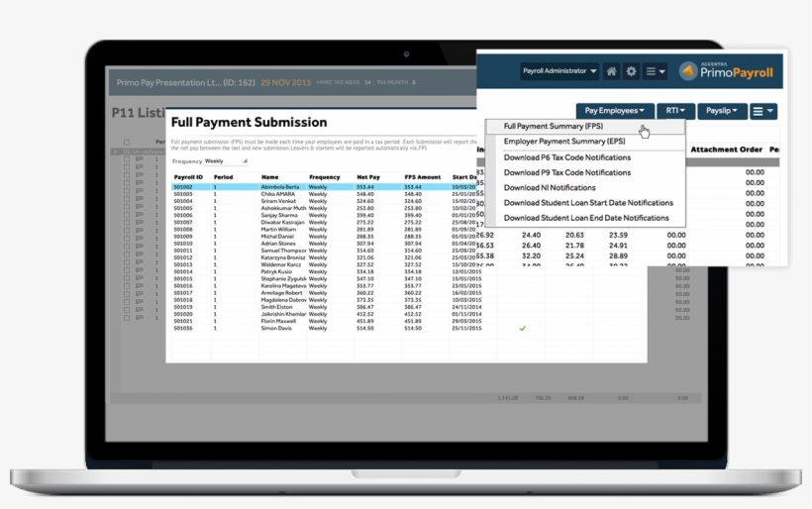The image size is (812, 509).
Task: Change the Frequency Weekly combo box
Action: [226, 161]
